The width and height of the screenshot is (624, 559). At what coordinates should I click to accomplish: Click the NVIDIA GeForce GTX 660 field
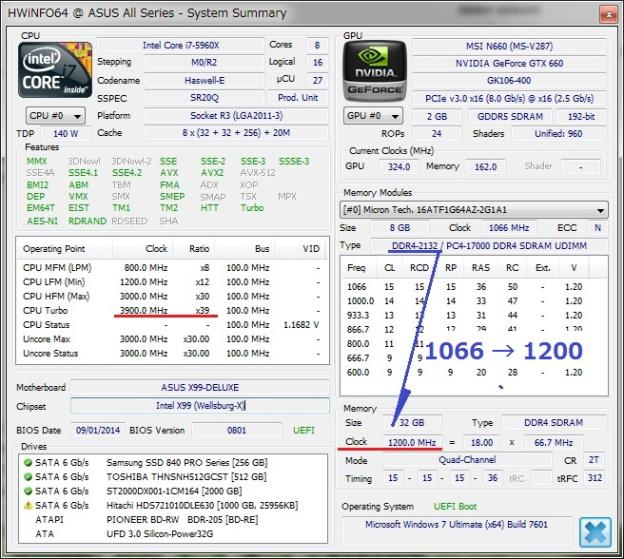pyautogui.click(x=509, y=63)
